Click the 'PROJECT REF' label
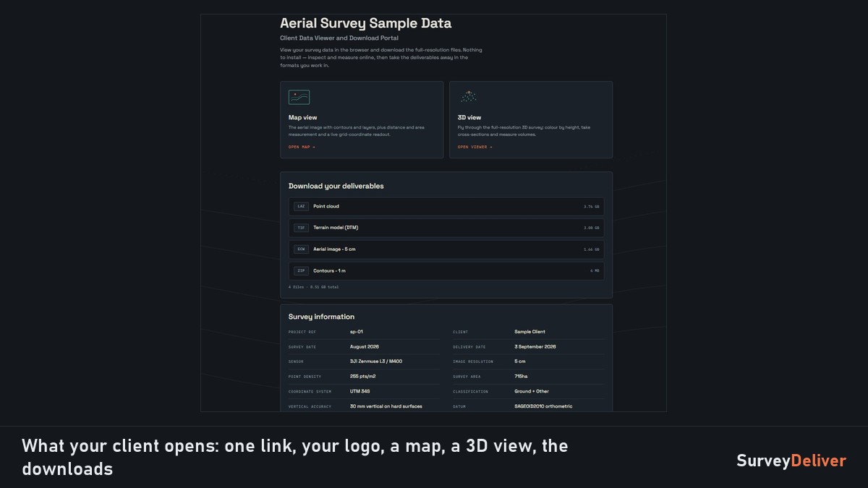The height and width of the screenshot is (488, 868). [x=302, y=333]
